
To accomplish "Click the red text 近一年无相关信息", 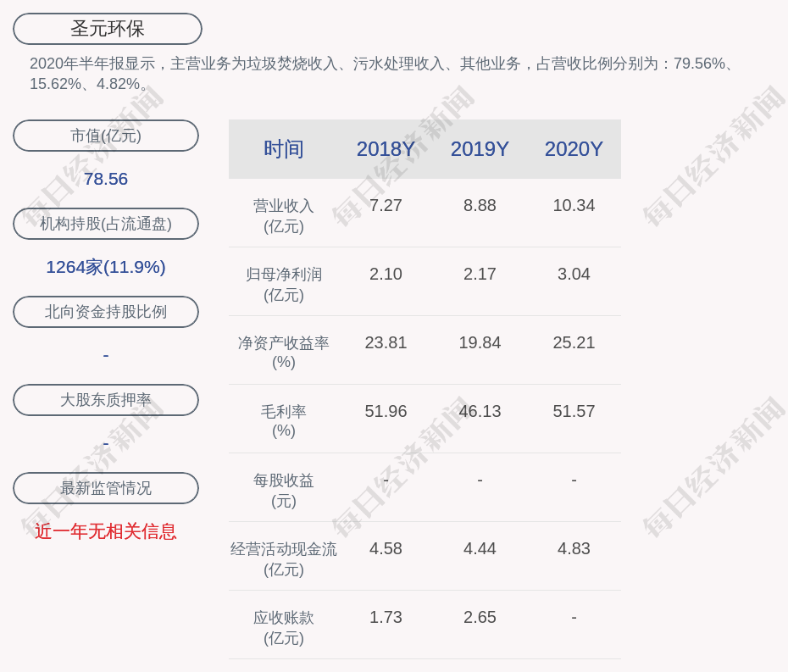I will tap(106, 531).
